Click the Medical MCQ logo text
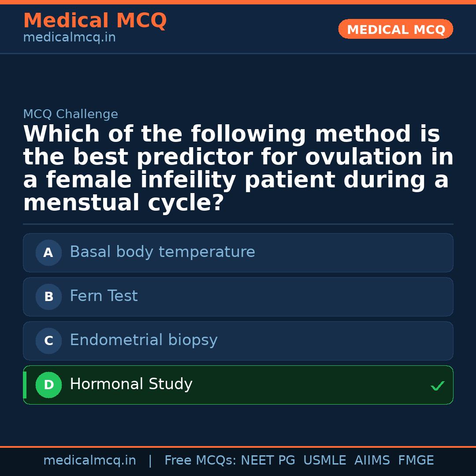Screen dimensions: 476x476 (x=95, y=20)
